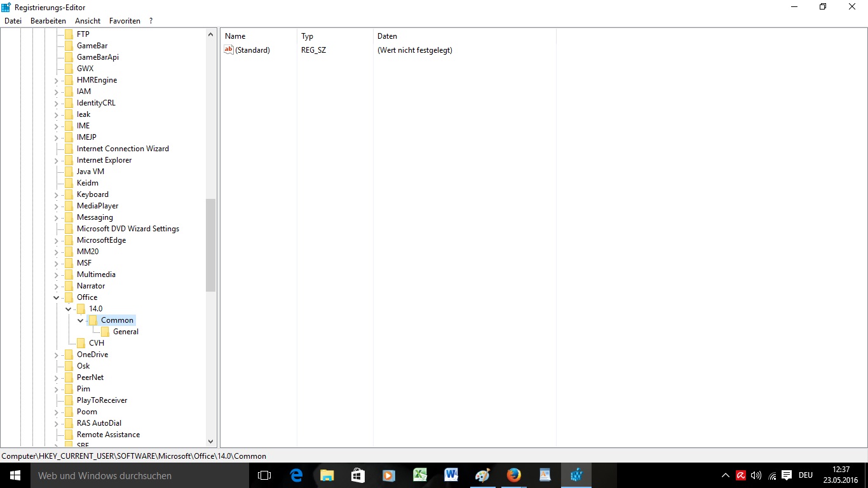Select the General subkey folder icon
The image size is (868, 488).
(x=105, y=332)
